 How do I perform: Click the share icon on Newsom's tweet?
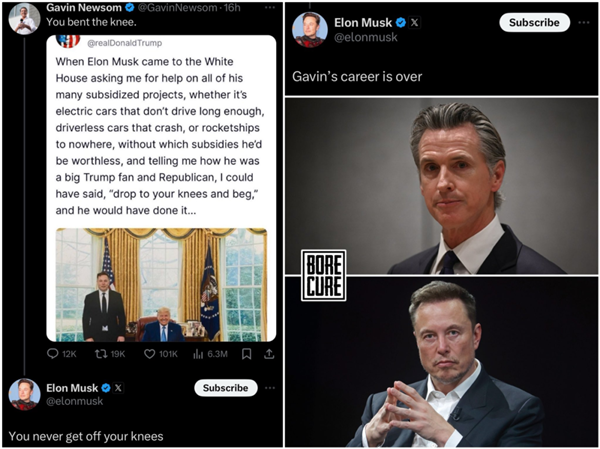269,353
